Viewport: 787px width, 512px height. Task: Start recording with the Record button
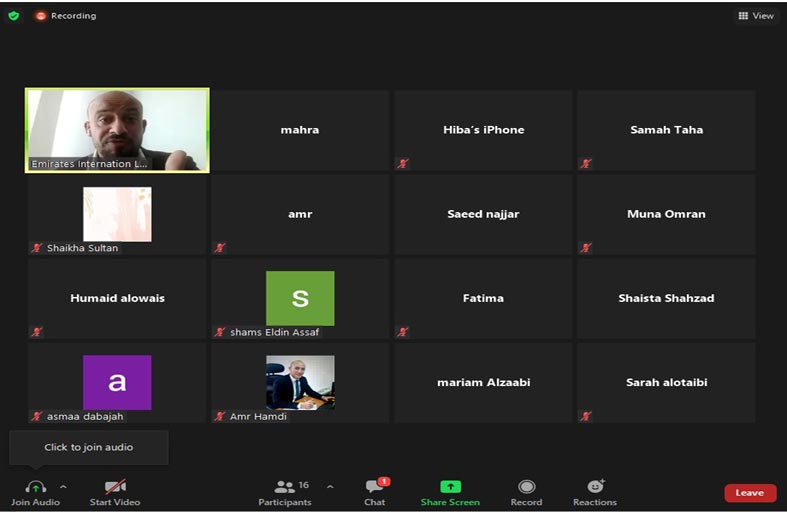pyautogui.click(x=526, y=486)
